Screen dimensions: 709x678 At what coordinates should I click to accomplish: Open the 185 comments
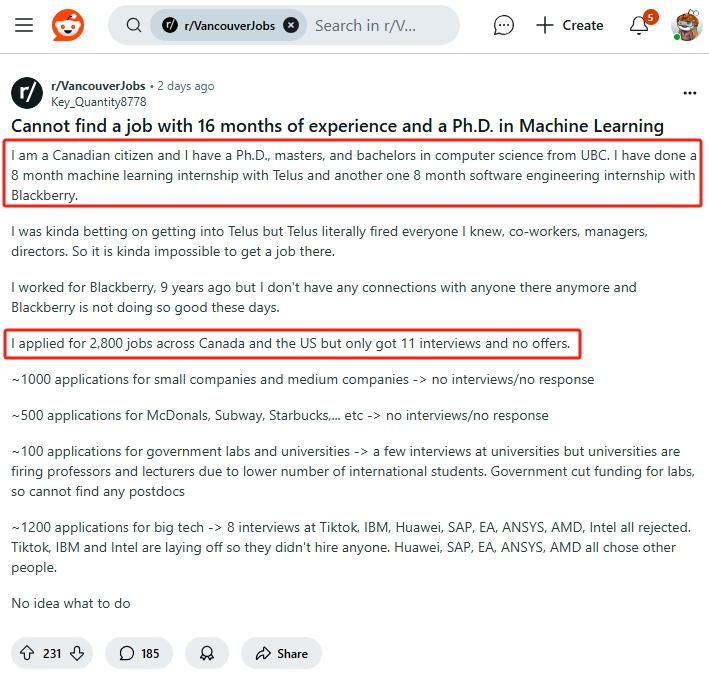point(139,653)
